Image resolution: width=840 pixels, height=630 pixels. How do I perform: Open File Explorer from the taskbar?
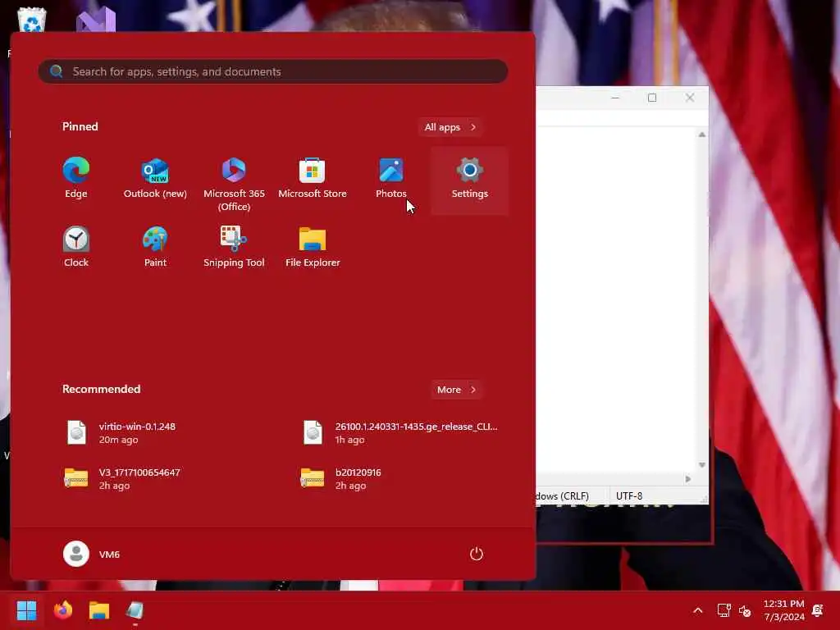point(99,610)
